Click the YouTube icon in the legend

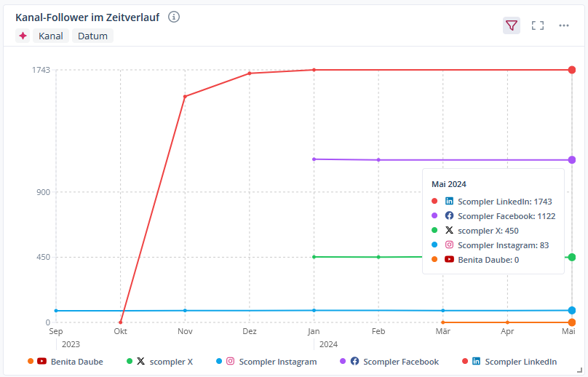point(42,361)
